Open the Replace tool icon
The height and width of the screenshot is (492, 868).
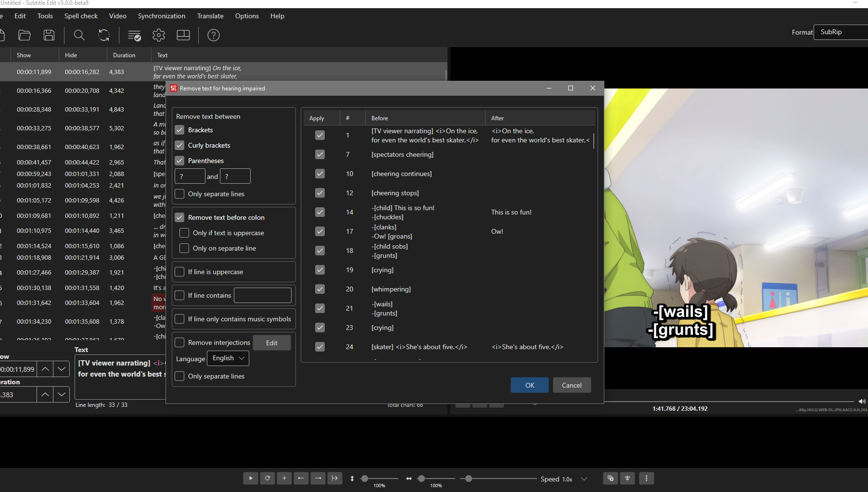104,35
